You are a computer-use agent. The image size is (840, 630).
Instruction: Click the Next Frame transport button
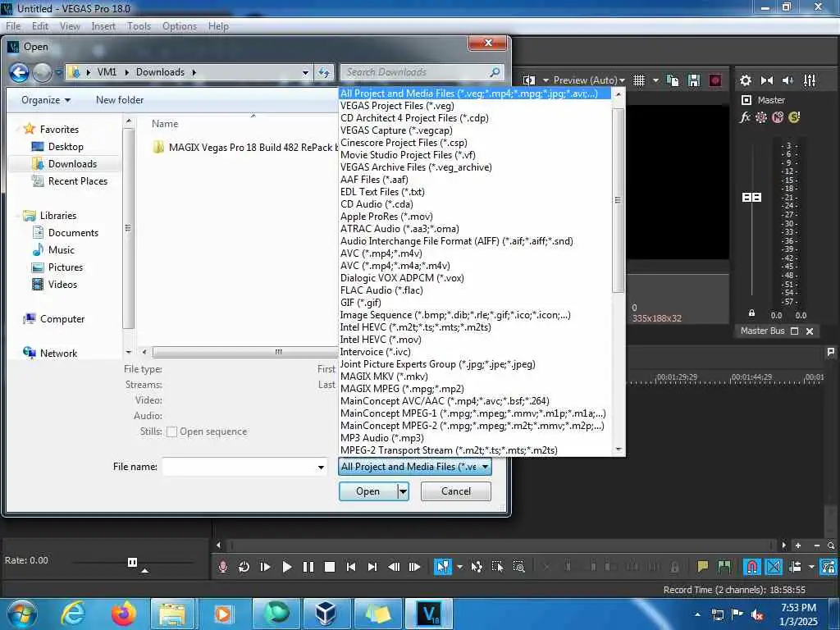[414, 567]
